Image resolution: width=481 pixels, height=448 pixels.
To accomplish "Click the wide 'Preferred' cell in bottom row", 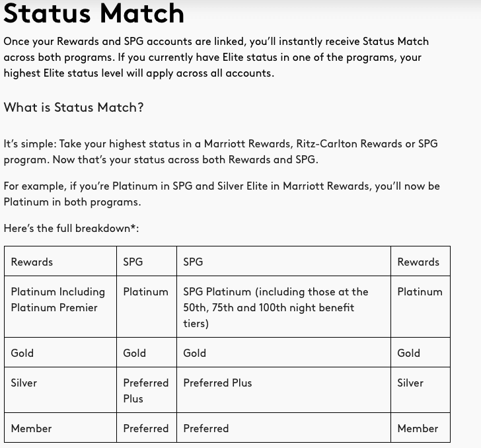I will 283,428.
